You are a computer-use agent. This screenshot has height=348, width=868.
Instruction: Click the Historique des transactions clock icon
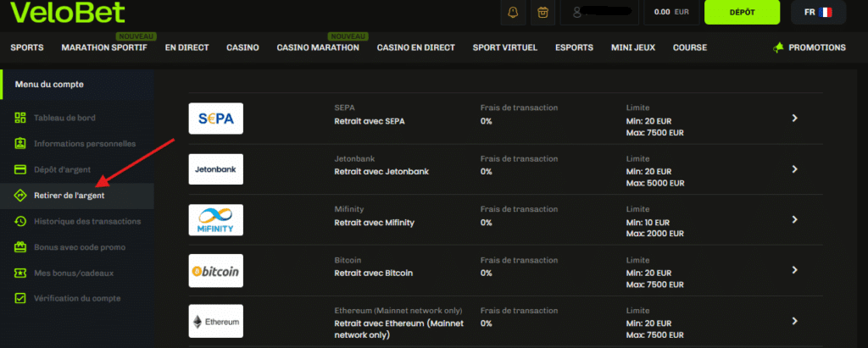[x=20, y=221]
